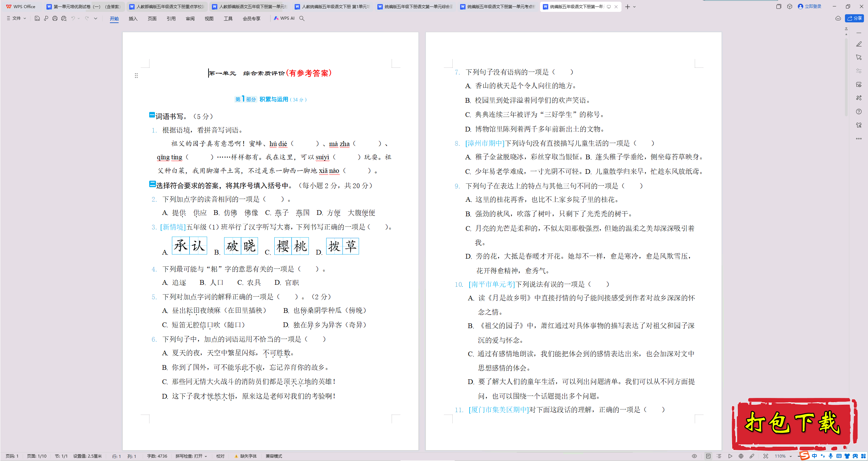Viewport: 868px width, 461px height.
Task: Click the document title 第一单元 综合素质评价
Action: tap(247, 73)
